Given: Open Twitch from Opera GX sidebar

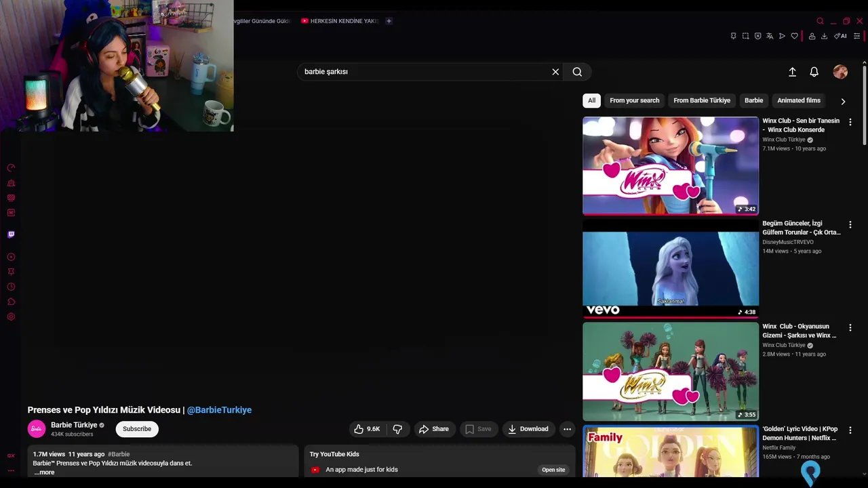Looking at the screenshot, I should 11,235.
